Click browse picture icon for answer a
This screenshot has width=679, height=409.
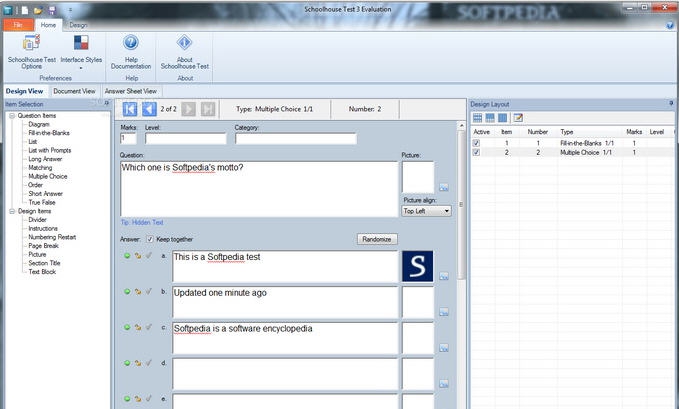(444, 276)
